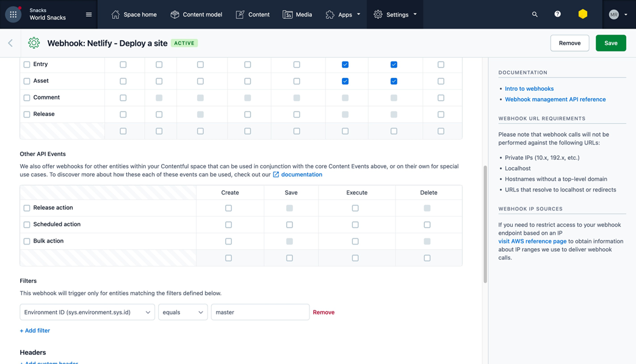Click the filter value field containing master
This screenshot has height=364, width=636.
point(261,312)
